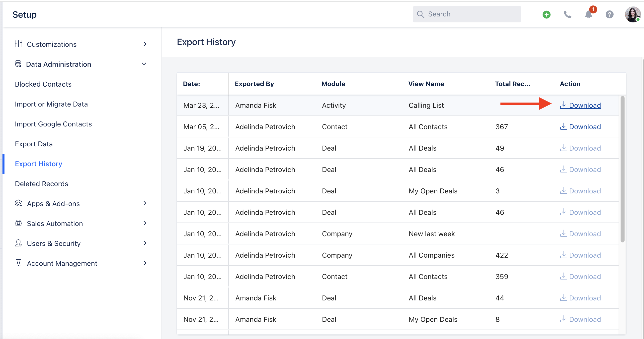The width and height of the screenshot is (644, 339).
Task: Click the All Companies view name cell
Action: [431, 255]
